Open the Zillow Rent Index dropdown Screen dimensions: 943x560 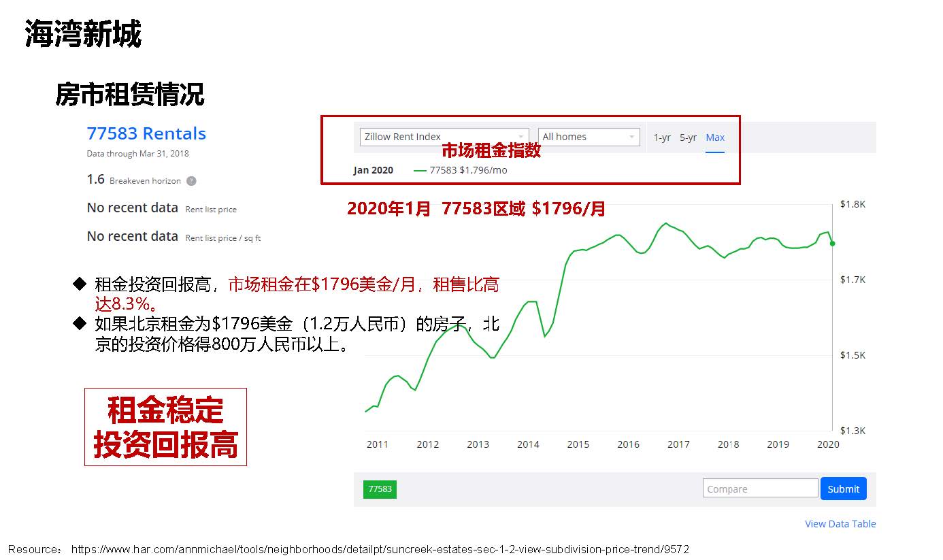coord(444,137)
